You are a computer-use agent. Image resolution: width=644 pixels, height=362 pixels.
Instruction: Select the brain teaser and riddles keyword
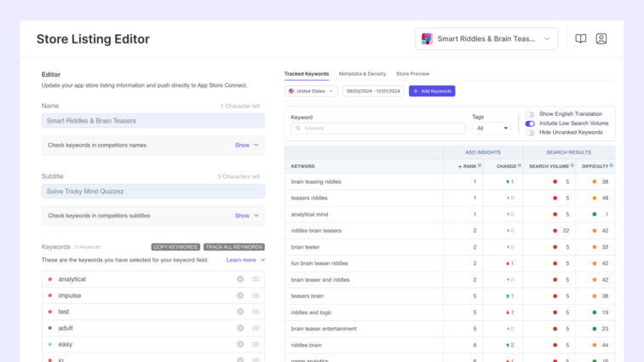[320, 280]
